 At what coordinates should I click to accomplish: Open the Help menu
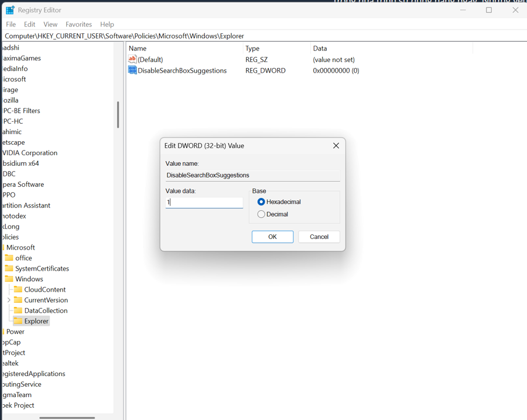coord(107,24)
